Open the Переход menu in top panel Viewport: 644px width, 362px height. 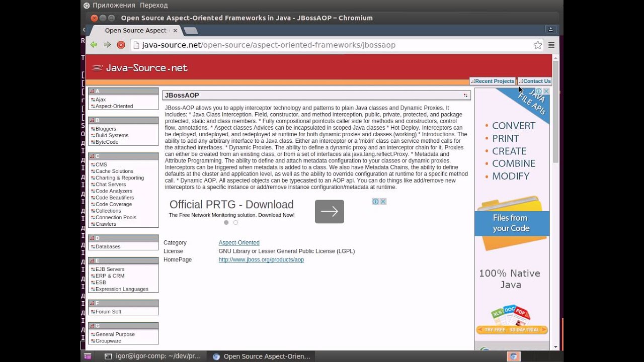153,5
